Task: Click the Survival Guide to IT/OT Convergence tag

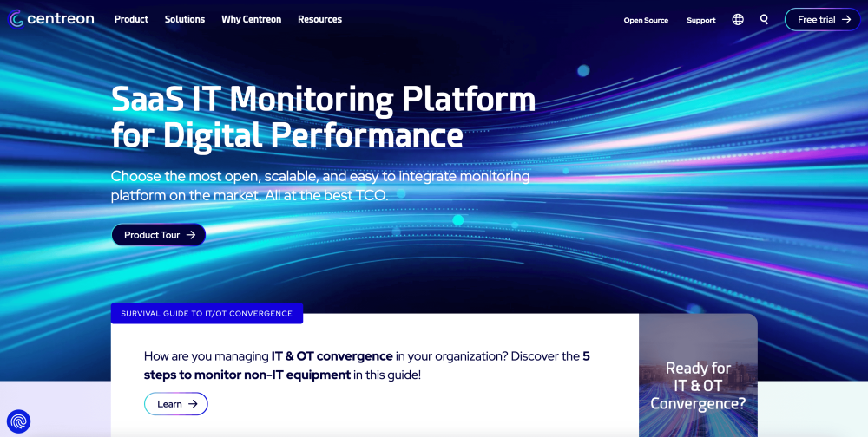Action: click(x=207, y=313)
